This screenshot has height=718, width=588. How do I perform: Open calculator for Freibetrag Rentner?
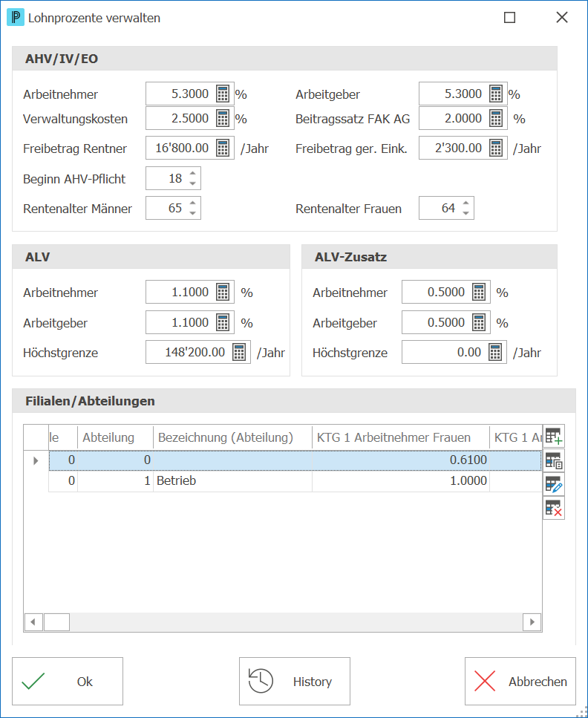(x=223, y=148)
